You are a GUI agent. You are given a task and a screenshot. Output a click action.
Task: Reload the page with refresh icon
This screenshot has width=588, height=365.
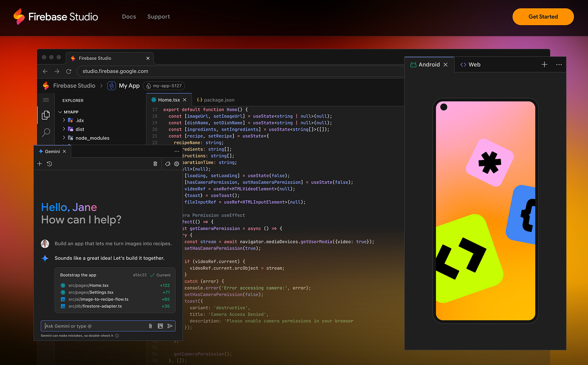pyautogui.click(x=69, y=71)
